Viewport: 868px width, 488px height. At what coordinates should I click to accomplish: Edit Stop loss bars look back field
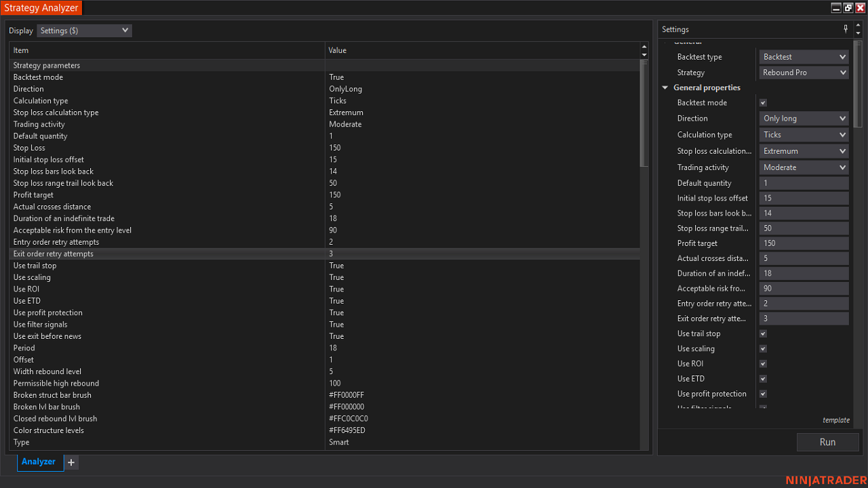[x=804, y=213]
